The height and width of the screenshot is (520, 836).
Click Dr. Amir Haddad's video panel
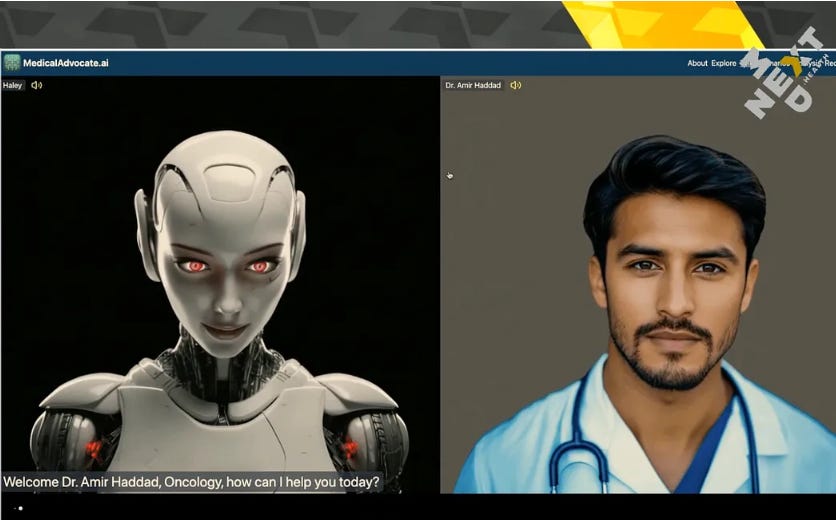point(638,284)
